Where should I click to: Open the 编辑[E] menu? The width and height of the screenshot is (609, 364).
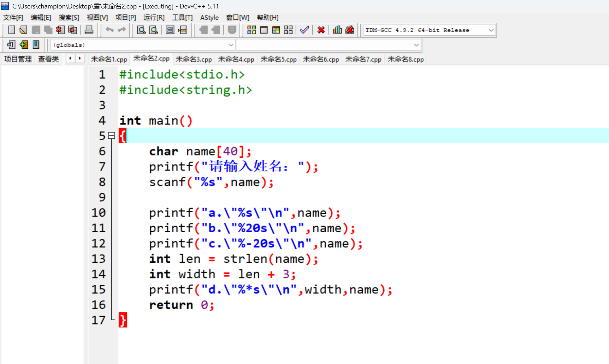41,18
